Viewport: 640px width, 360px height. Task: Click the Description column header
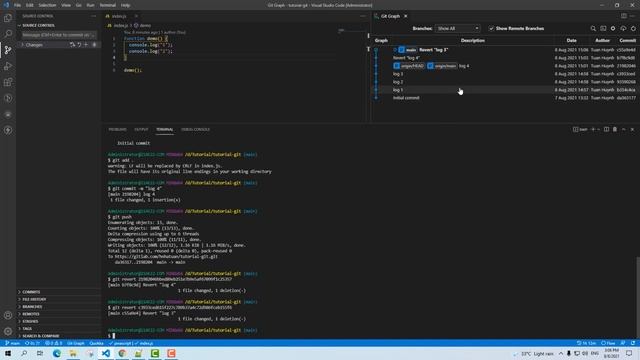coord(473,40)
